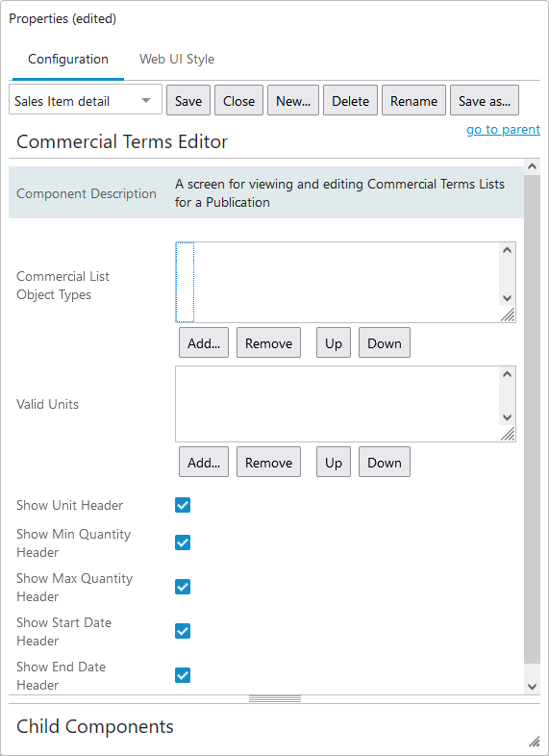Click the Valid Units list resize grip
This screenshot has width=549, height=756.
[508, 434]
